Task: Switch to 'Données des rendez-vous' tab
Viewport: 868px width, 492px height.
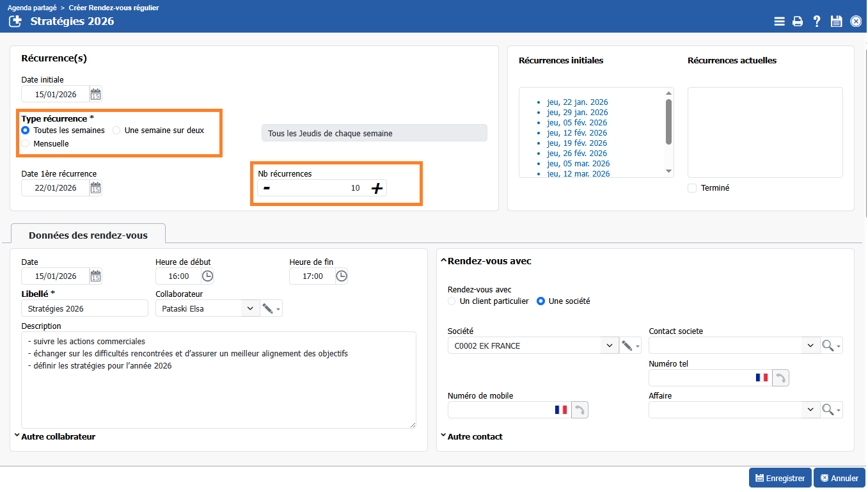Action: coord(88,235)
